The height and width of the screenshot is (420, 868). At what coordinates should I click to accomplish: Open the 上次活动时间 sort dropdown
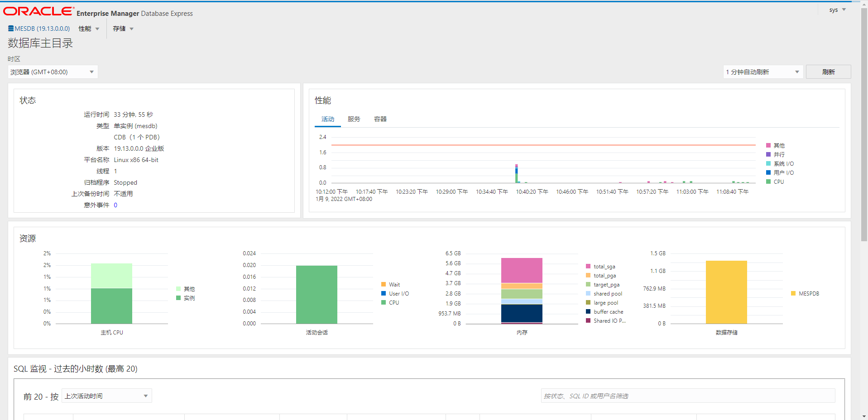pos(106,396)
